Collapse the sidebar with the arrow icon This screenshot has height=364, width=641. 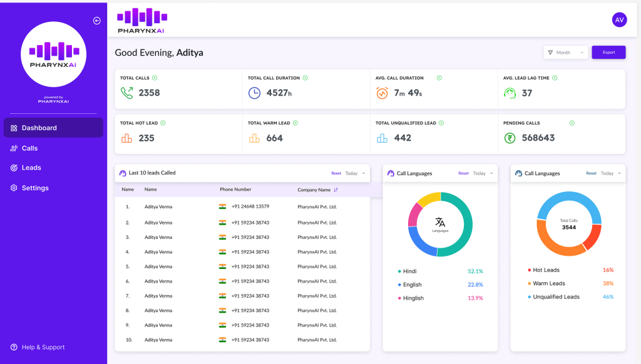click(x=97, y=21)
